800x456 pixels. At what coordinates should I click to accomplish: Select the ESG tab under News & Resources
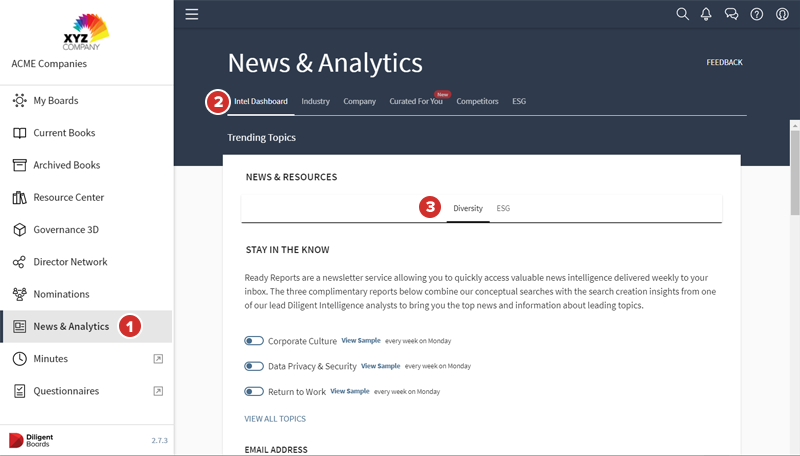(503, 209)
